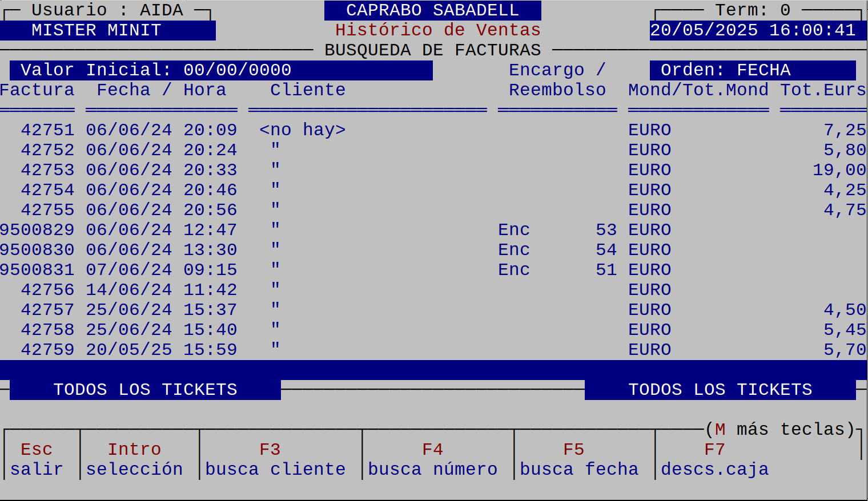Click the Valor Inicial date field
The height and width of the screenshot is (501, 868).
(x=237, y=70)
